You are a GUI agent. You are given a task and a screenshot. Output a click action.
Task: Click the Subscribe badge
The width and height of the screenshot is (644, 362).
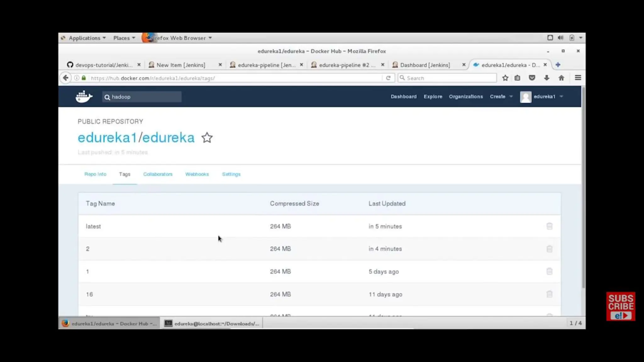(621, 306)
